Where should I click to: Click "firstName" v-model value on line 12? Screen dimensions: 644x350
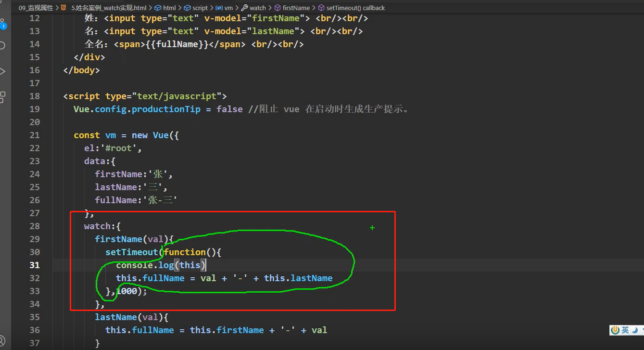[x=275, y=18]
